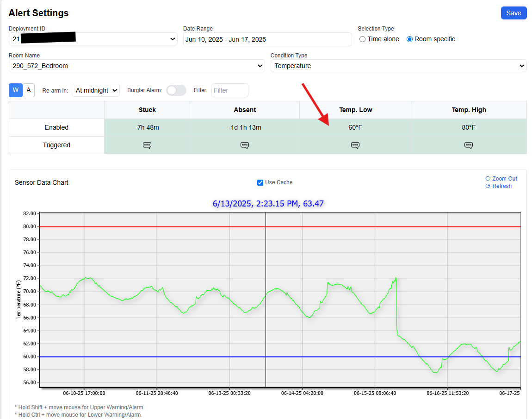
Task: Click the Refresh chart icon
Action: point(488,186)
